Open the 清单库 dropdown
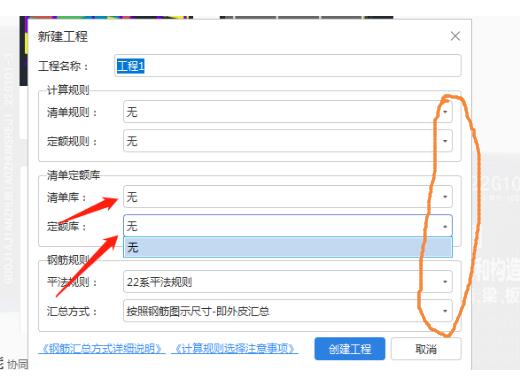520x377 pixels. (288, 197)
